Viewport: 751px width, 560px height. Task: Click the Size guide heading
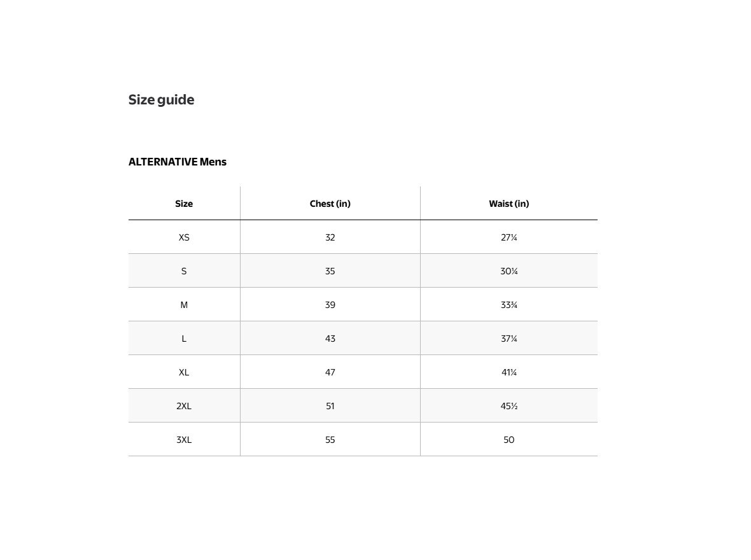[161, 100]
